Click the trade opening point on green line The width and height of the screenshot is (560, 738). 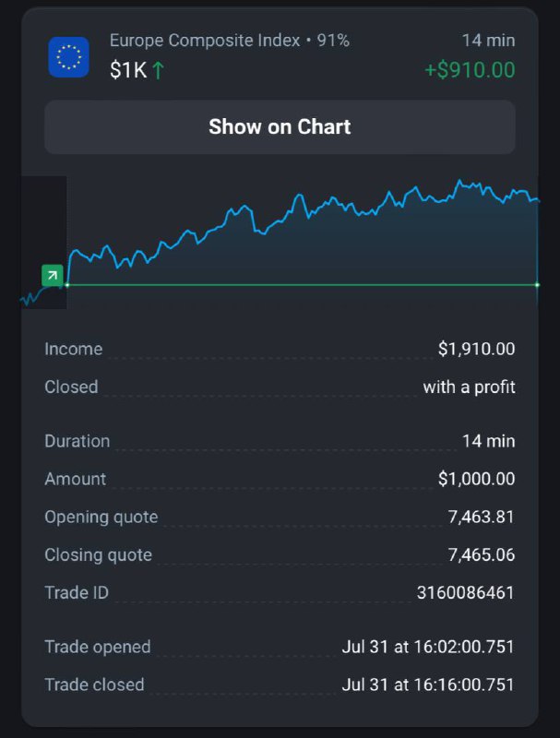[67, 285]
